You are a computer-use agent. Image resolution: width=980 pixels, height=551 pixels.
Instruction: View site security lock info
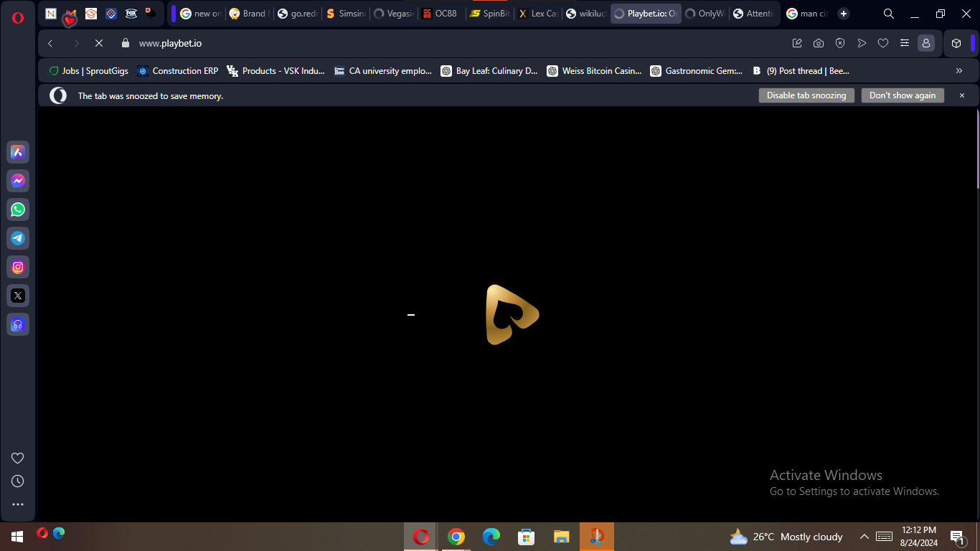click(126, 43)
